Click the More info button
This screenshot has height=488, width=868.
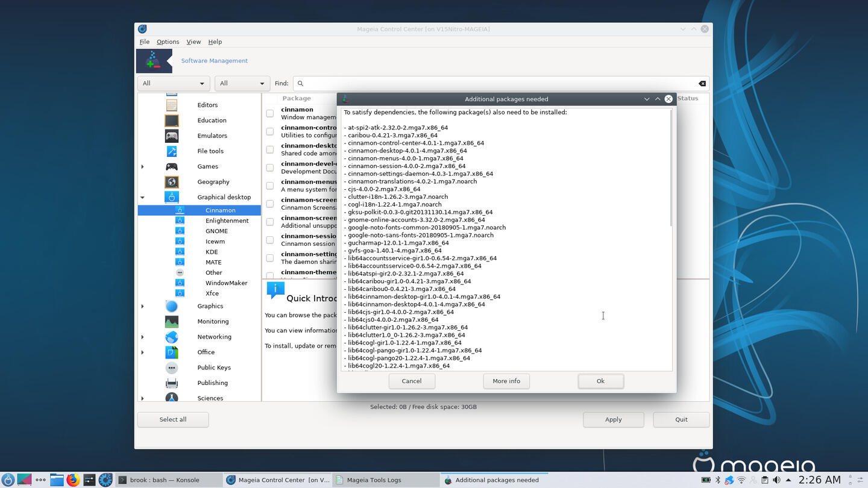pyautogui.click(x=506, y=381)
